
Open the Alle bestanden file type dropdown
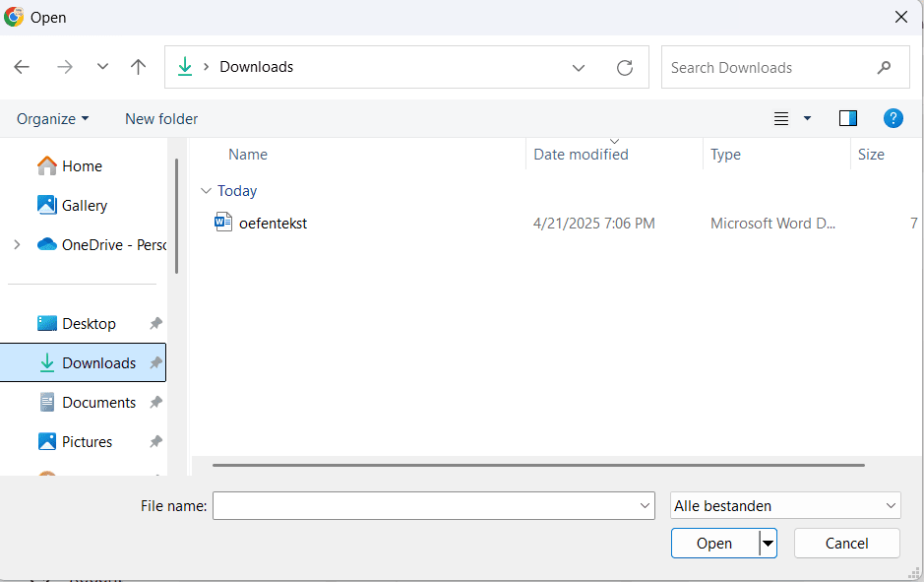pos(784,506)
